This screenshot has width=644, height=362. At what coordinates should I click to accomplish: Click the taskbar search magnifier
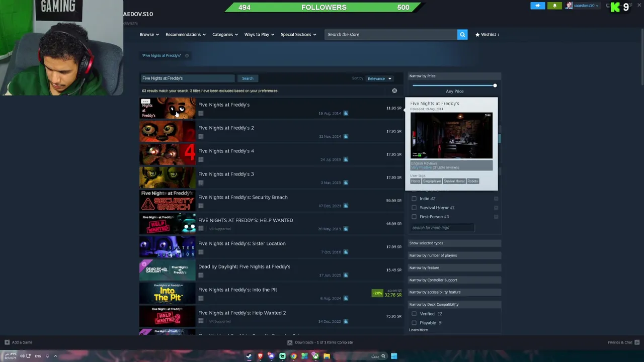[x=383, y=356]
